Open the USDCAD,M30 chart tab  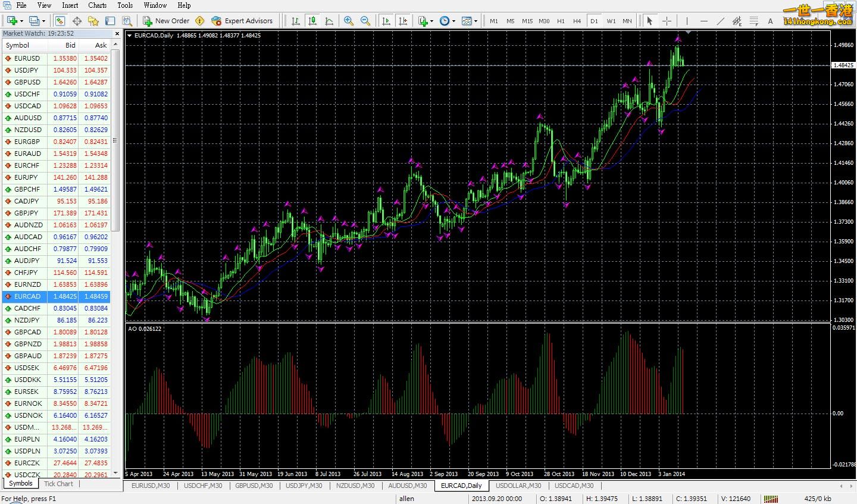[574, 486]
